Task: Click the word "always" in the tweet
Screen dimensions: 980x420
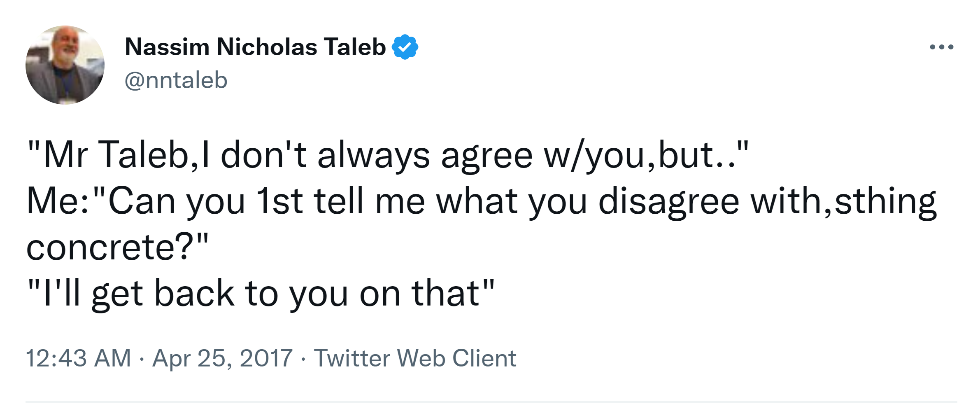Action: point(374,155)
